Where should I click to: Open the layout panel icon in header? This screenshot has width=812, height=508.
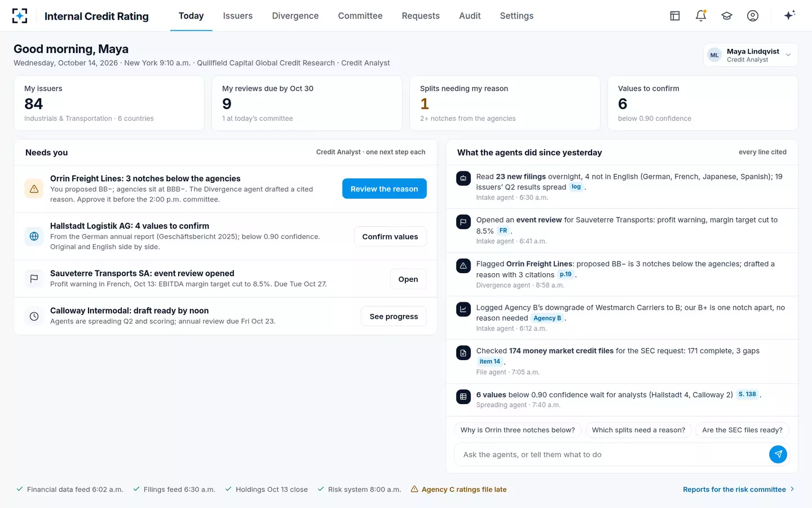675,16
